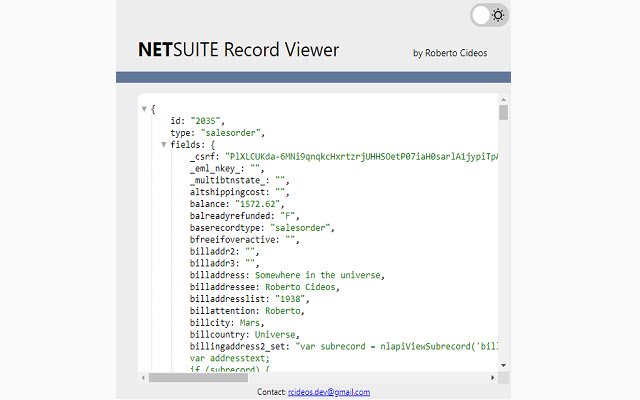Viewport: 640px width, 400px height.
Task: Click the altshippingcost field row
Action: [240, 192]
